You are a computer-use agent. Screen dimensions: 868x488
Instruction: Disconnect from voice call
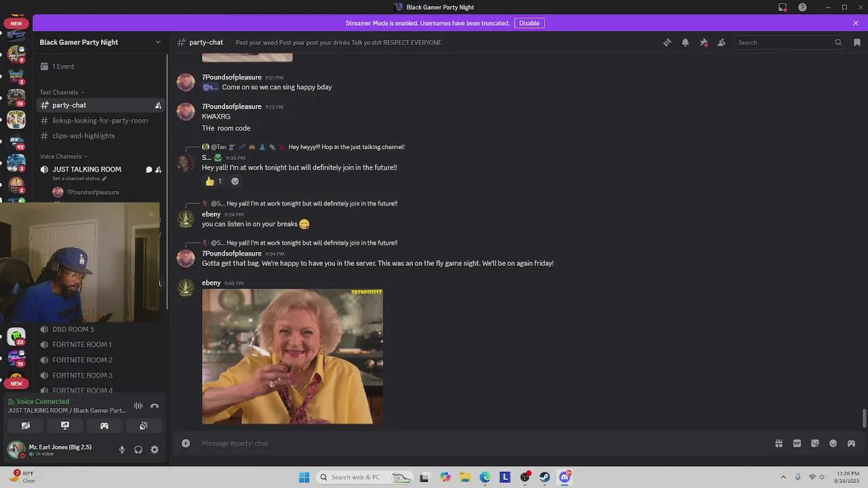pos(155,406)
